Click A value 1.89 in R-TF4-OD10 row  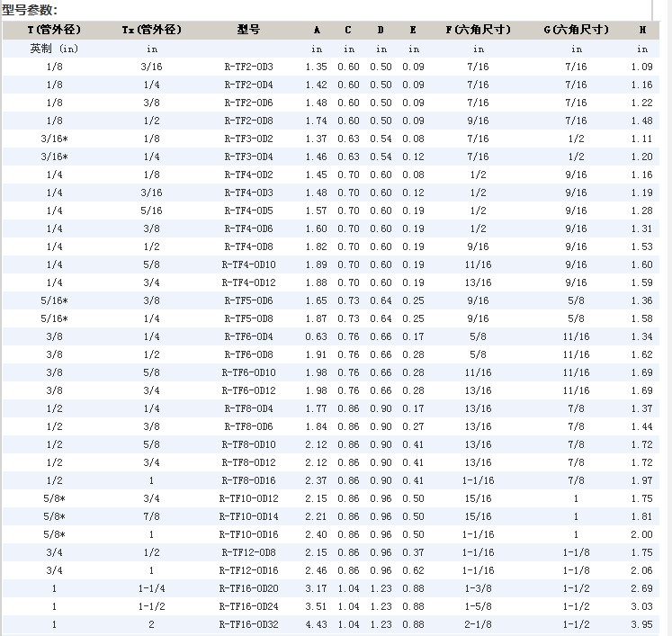317,264
